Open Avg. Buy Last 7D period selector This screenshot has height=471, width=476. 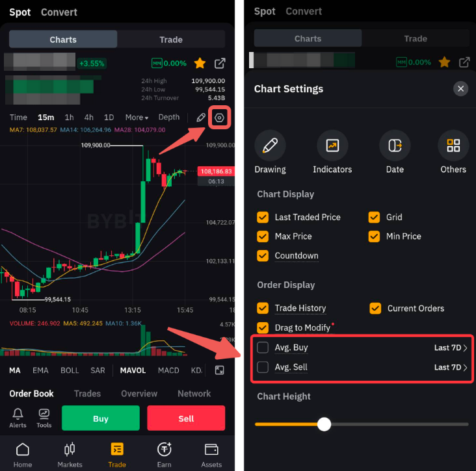451,348
